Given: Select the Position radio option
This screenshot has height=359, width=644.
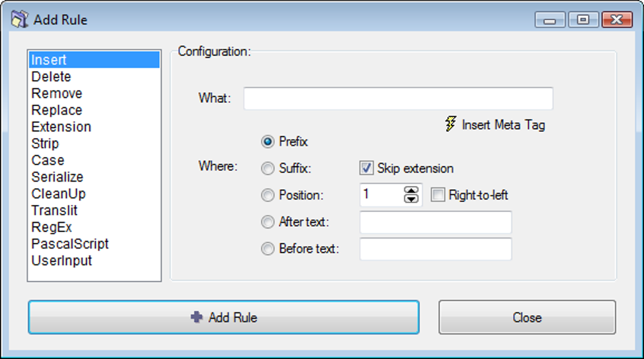Looking at the screenshot, I should pyautogui.click(x=268, y=196).
